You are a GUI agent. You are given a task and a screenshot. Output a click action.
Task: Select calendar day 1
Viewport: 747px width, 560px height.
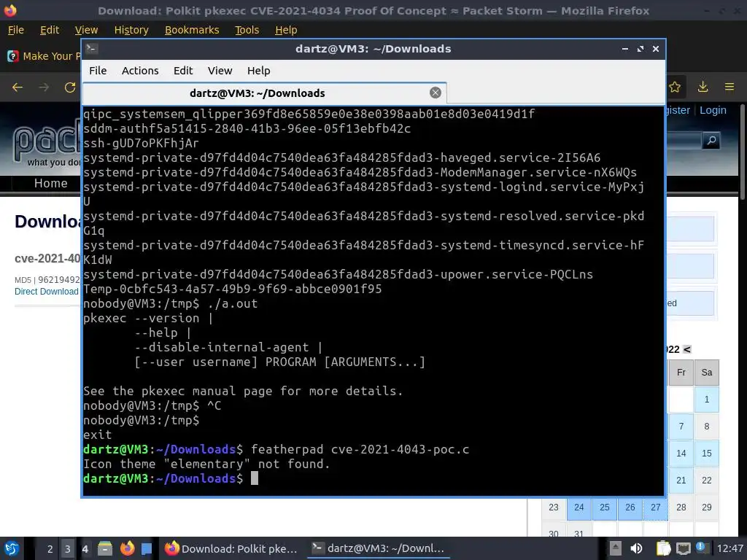click(706, 400)
